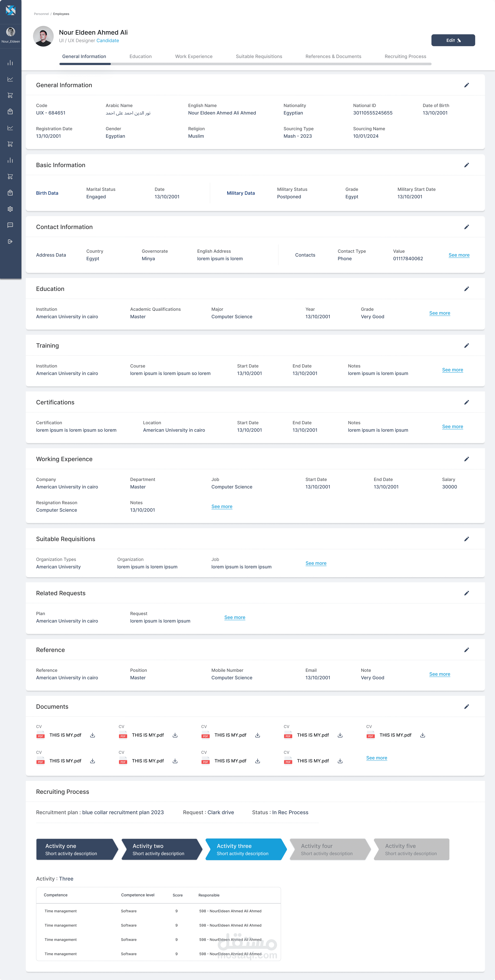This screenshot has height=980, width=495.
Task: Click the candidate profile photo
Action: tap(43, 36)
